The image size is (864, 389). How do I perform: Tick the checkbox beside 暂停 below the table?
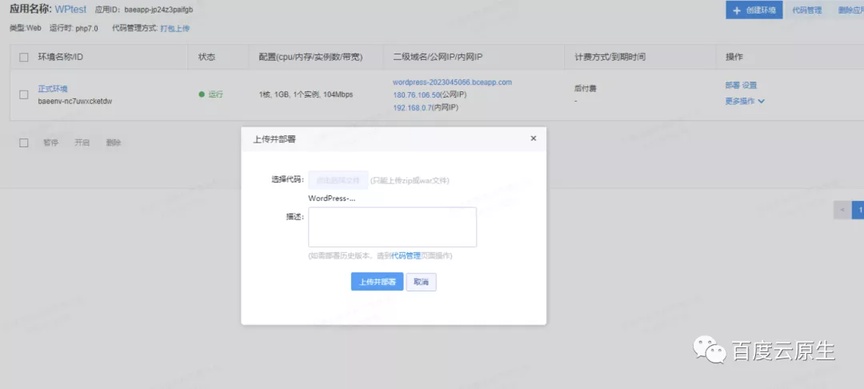pyautogui.click(x=24, y=143)
